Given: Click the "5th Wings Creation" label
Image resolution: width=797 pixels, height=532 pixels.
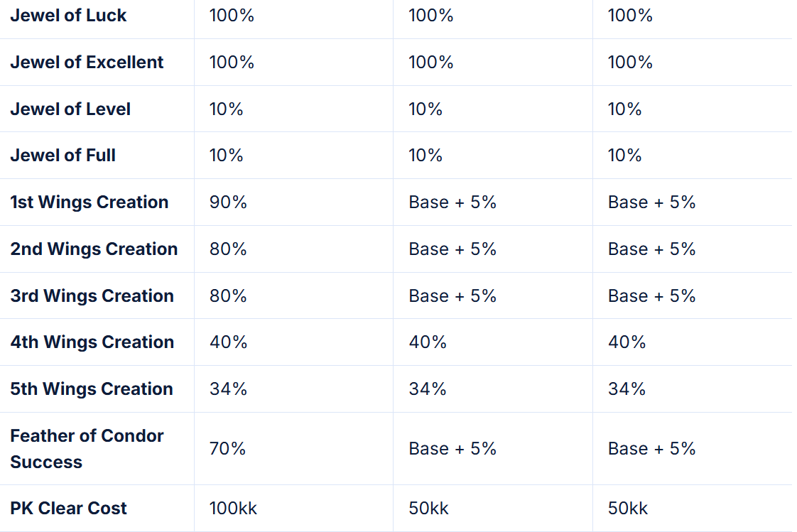Looking at the screenshot, I should pyautogui.click(x=92, y=389).
